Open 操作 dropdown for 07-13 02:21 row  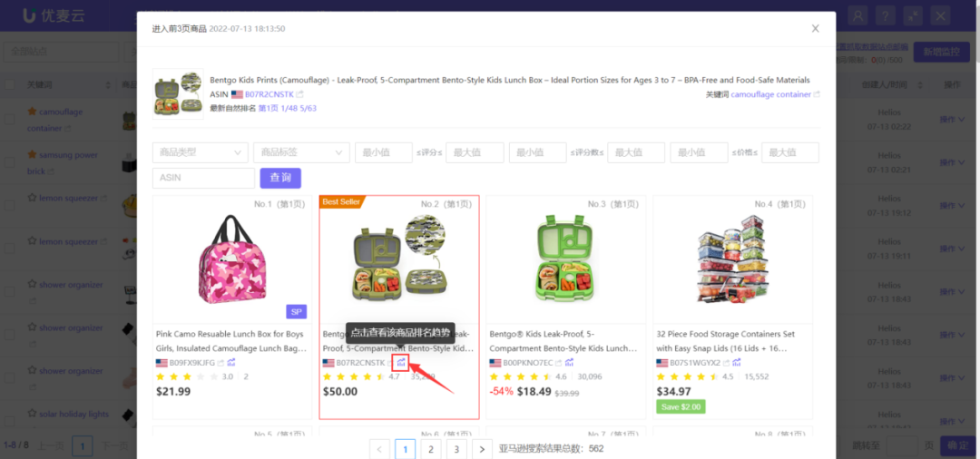coord(953,162)
